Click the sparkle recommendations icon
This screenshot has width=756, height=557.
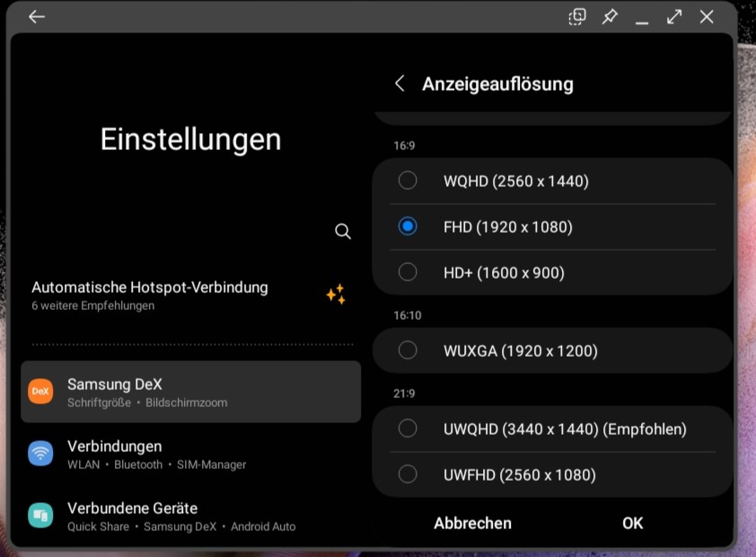(336, 294)
